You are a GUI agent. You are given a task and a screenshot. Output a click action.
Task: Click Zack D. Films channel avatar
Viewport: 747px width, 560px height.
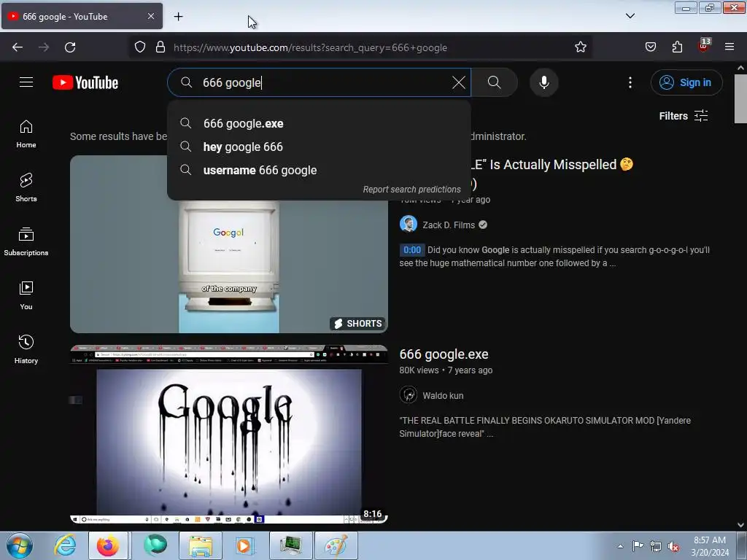tap(409, 225)
